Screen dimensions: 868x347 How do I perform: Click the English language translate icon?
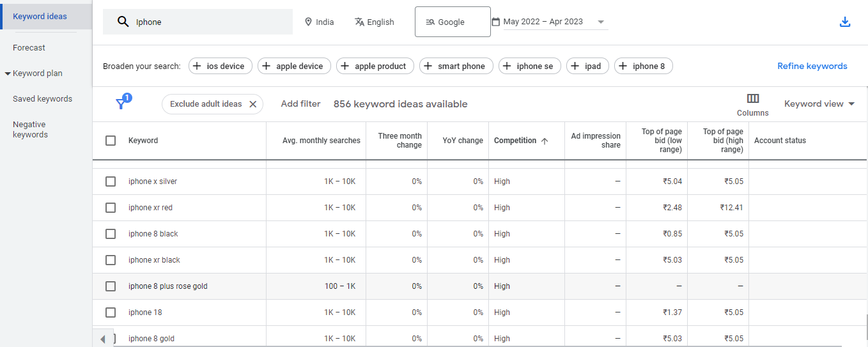(359, 22)
